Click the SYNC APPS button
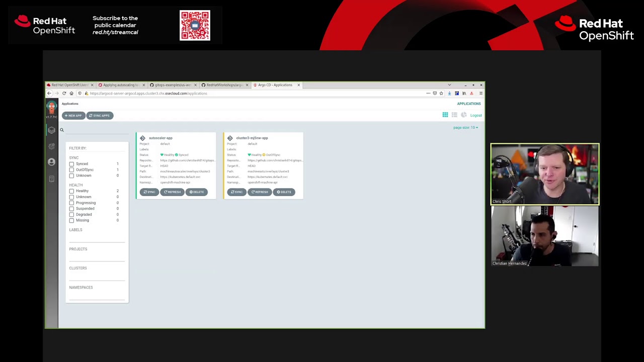 point(100,116)
